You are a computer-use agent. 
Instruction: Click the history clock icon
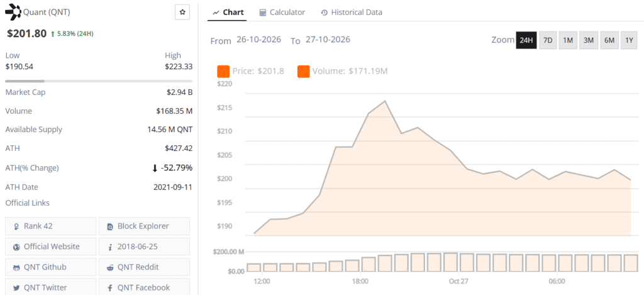coord(324,13)
